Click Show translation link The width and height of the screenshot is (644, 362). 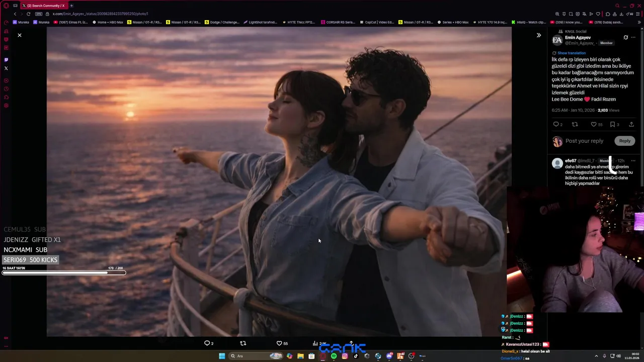point(572,53)
